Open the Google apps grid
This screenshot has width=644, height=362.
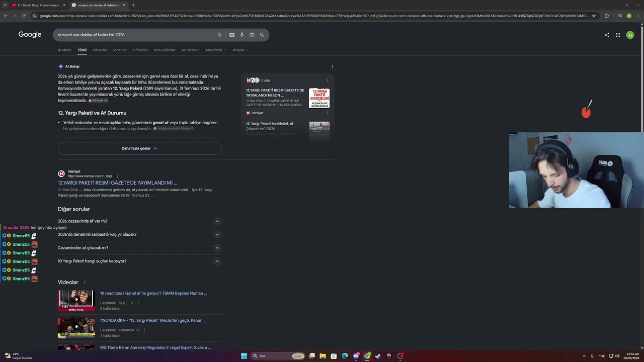pos(618,35)
